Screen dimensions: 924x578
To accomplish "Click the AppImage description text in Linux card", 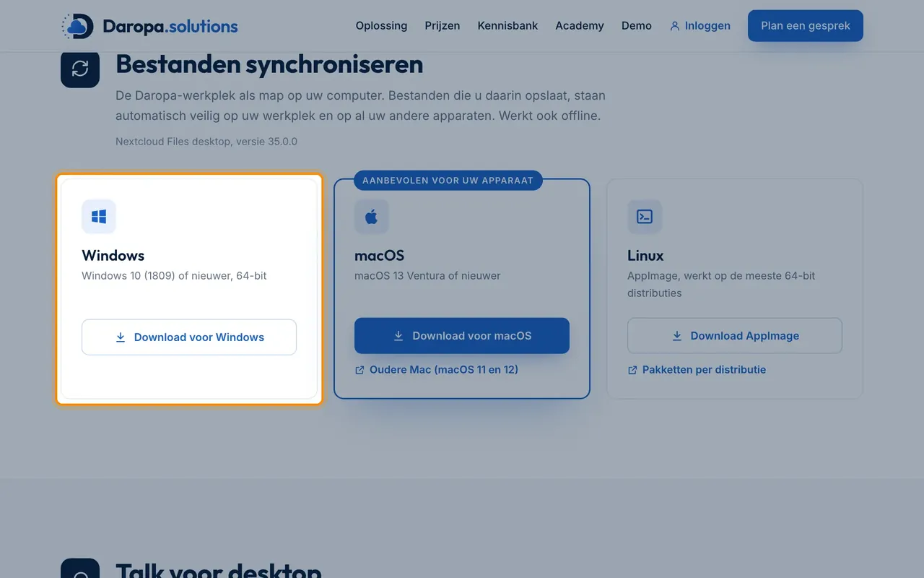I will click(721, 285).
